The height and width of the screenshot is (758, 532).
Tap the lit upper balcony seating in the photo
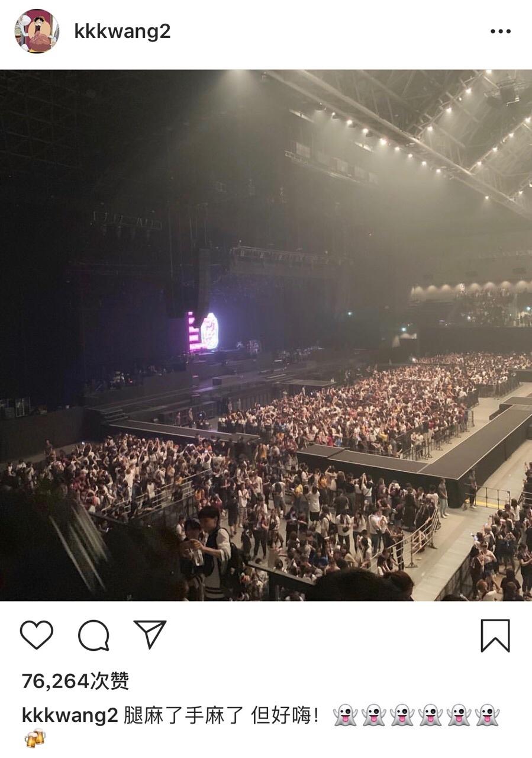470,303
